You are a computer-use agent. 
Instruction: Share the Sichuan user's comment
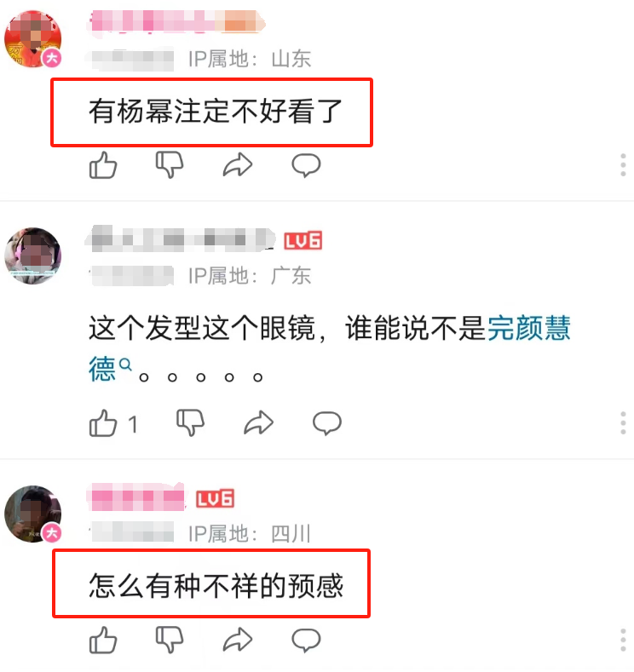(238, 640)
